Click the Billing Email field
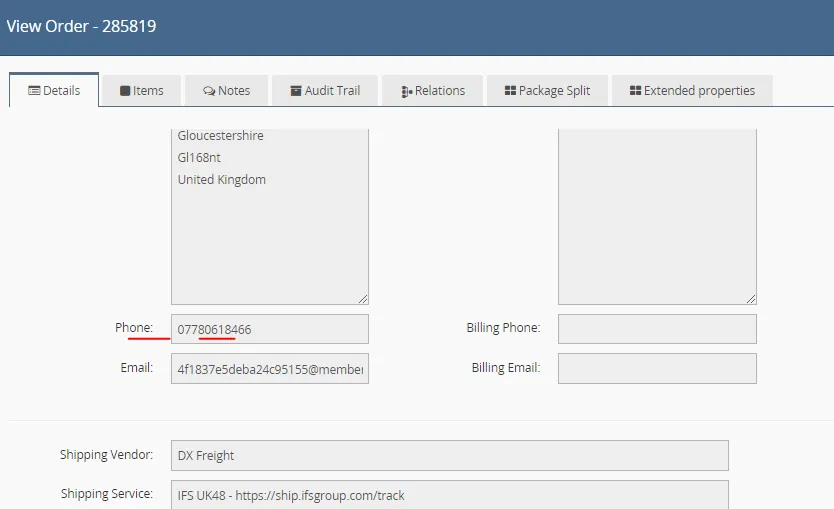 [x=657, y=369]
